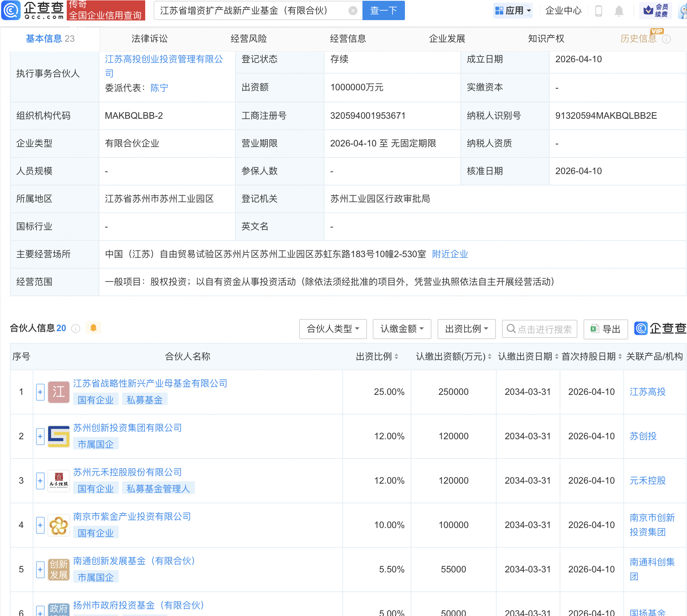687x616 pixels.
Task: Click the 企查查 watermark logo near export button
Action: [x=660, y=329]
